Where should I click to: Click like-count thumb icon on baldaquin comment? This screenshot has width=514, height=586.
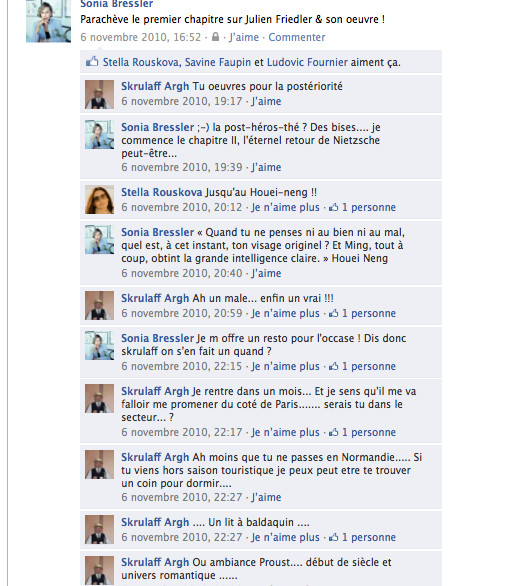(x=333, y=537)
